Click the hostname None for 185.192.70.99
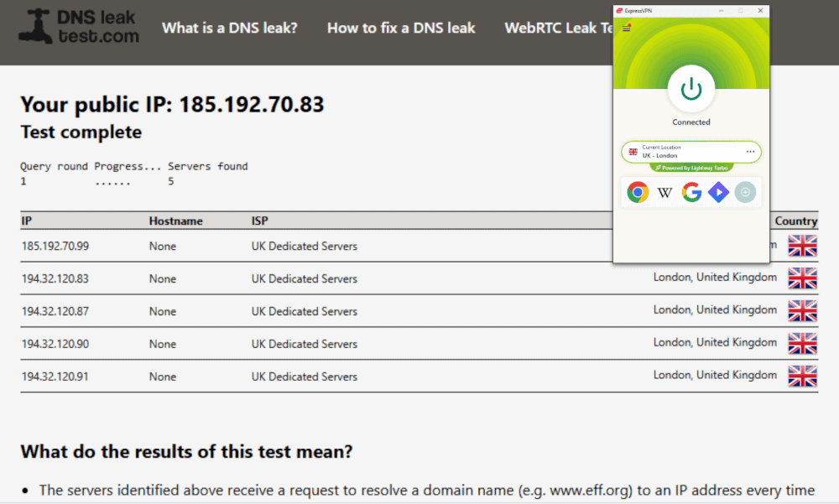 [x=163, y=246]
